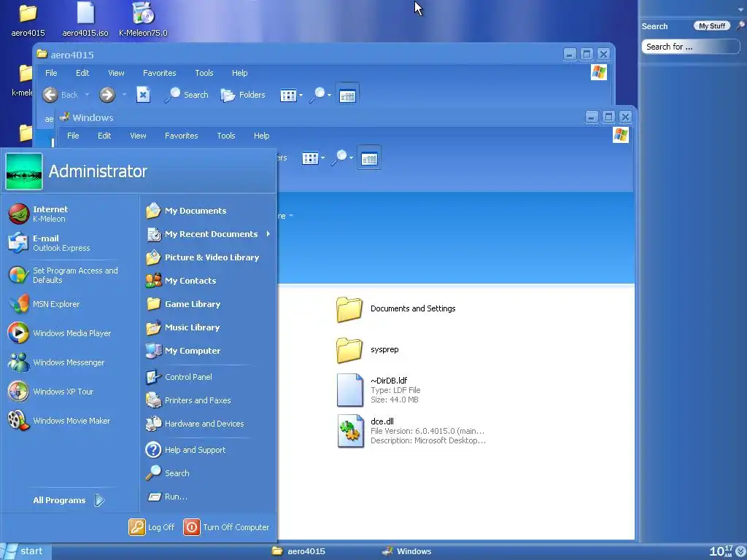Viewport: 747px width, 560px height.
Task: Switch to Windows taskbar button
Action: coord(407,551)
